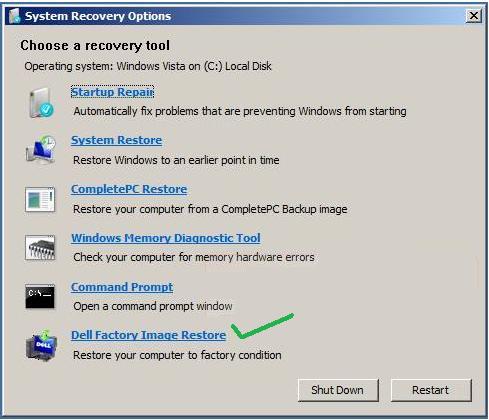Click 'Check your computer for memory' text

coord(194,257)
